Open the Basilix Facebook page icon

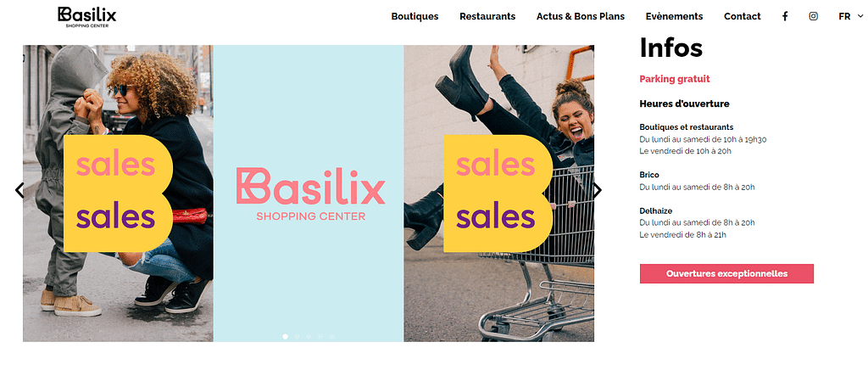coord(784,16)
